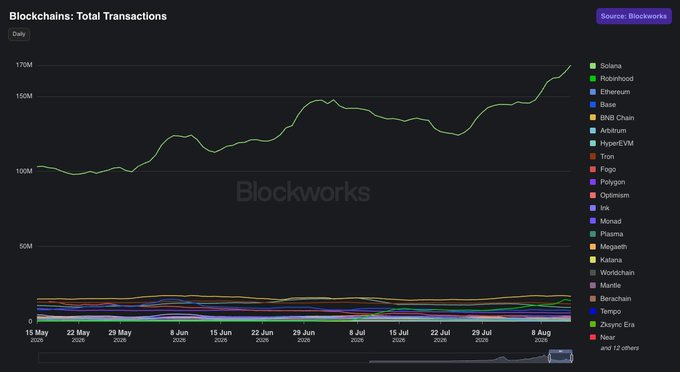Viewport: 680px width, 372px height.
Task: Click the 150M y-axis label
Action: point(24,96)
